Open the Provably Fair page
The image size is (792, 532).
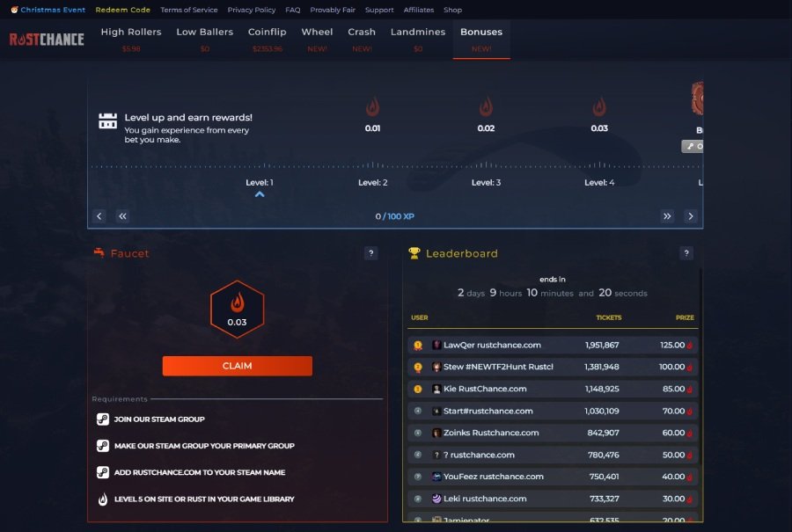[333, 10]
